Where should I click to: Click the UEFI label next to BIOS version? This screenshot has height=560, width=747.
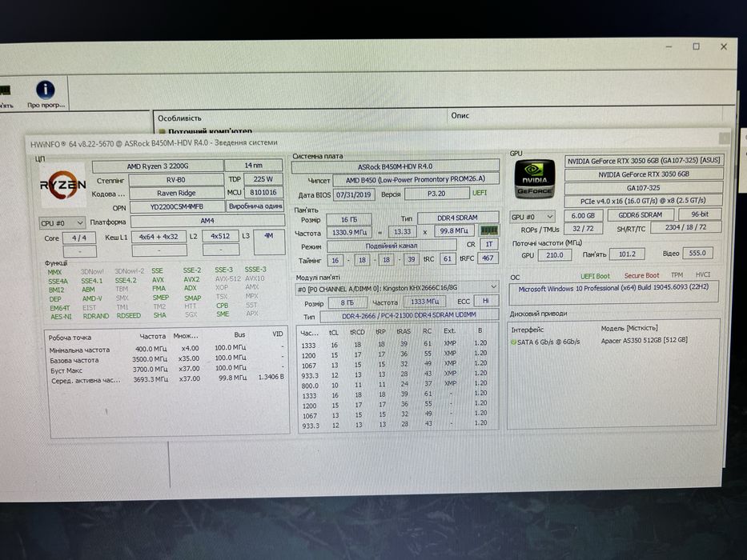(x=480, y=193)
